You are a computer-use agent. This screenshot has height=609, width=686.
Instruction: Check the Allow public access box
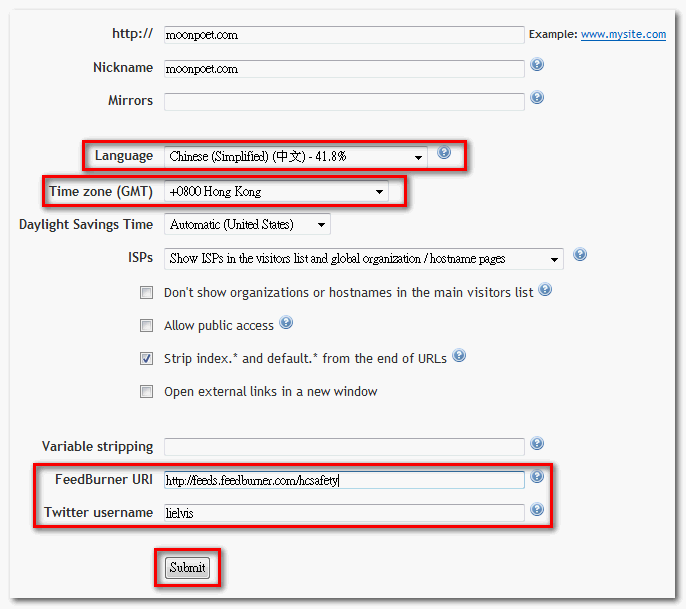pyautogui.click(x=146, y=326)
